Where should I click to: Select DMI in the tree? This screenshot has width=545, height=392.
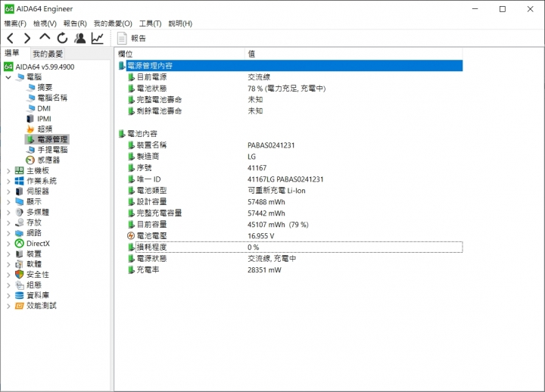tap(44, 108)
